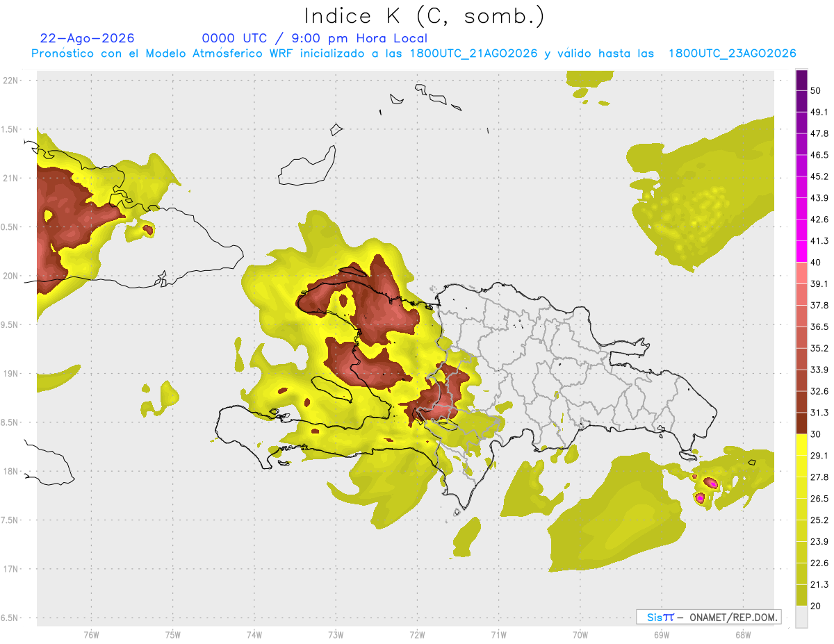The width and height of the screenshot is (834, 644).
Task: Click the "20N" latitude axis label
Action: click(x=10, y=276)
